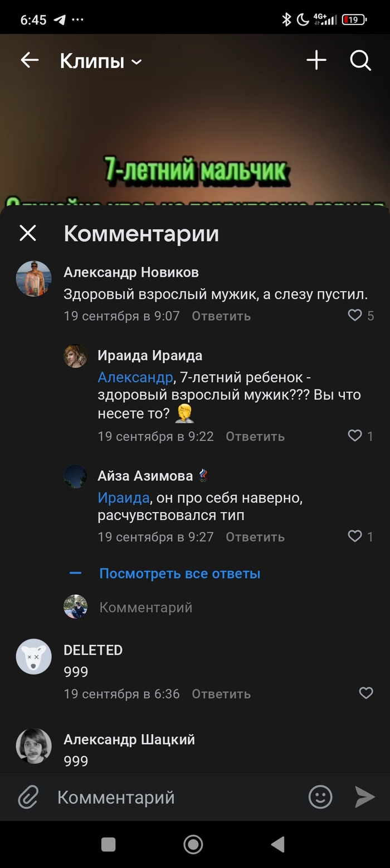Tap the plus icon to add clip
The image size is (390, 868).
pyautogui.click(x=316, y=60)
